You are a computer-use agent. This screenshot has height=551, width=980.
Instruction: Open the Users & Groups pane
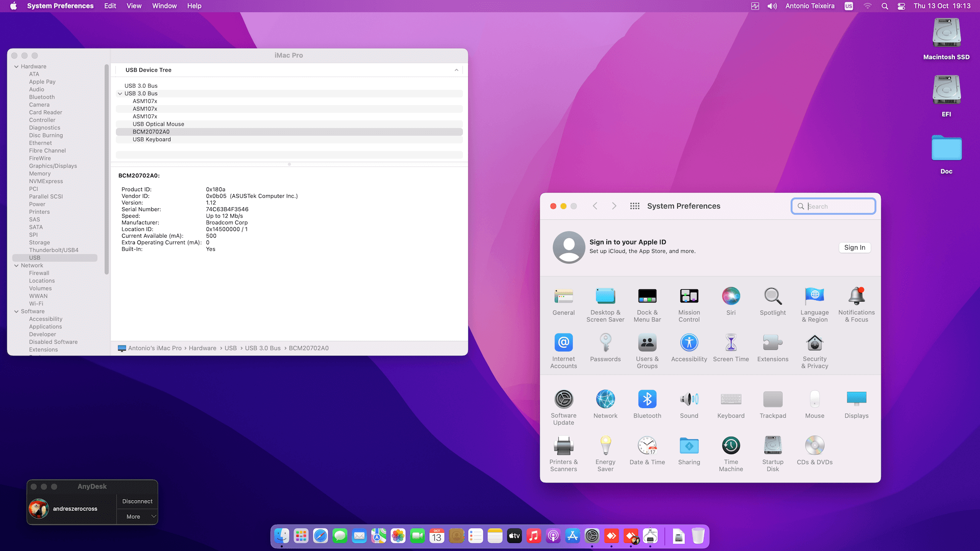647,344
